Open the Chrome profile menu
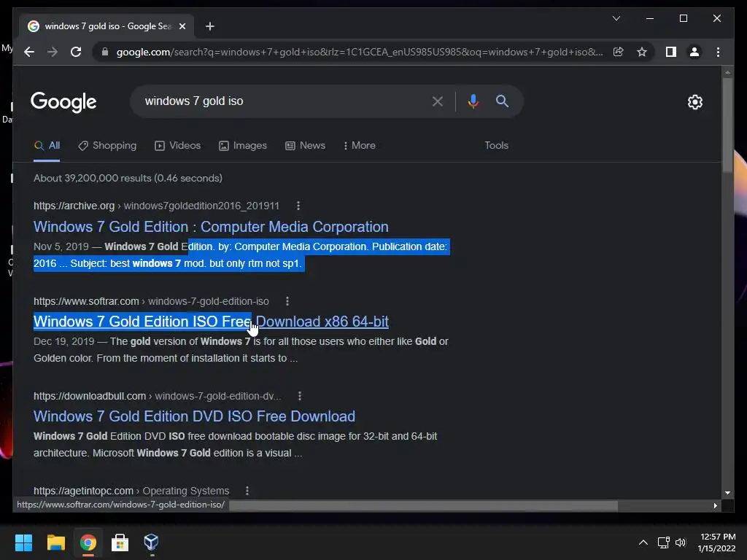747x560 pixels. (694, 52)
